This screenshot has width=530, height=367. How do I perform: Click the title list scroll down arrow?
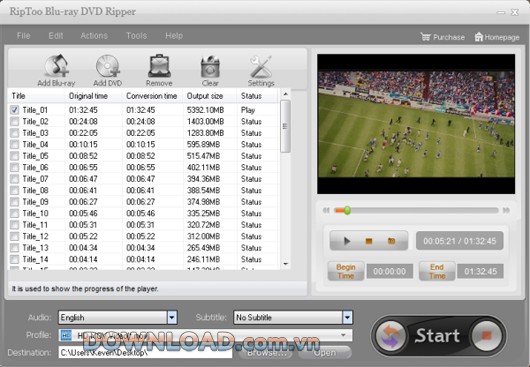[285, 264]
